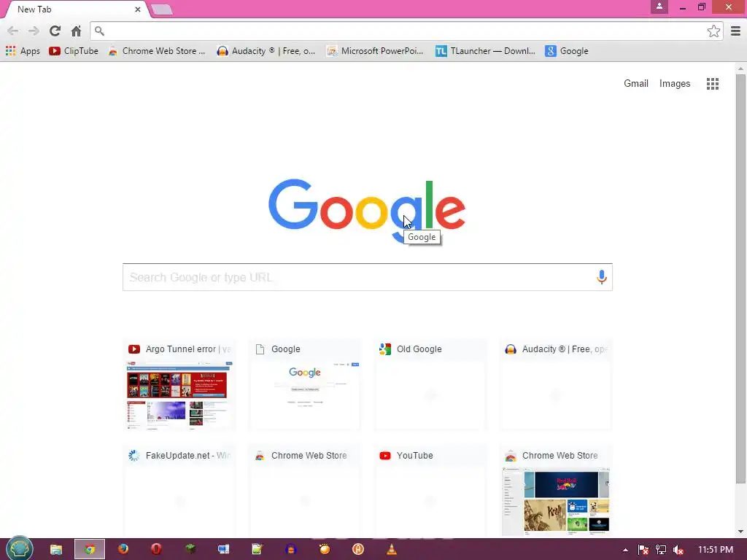Click the scrollbar down arrow

point(740,532)
